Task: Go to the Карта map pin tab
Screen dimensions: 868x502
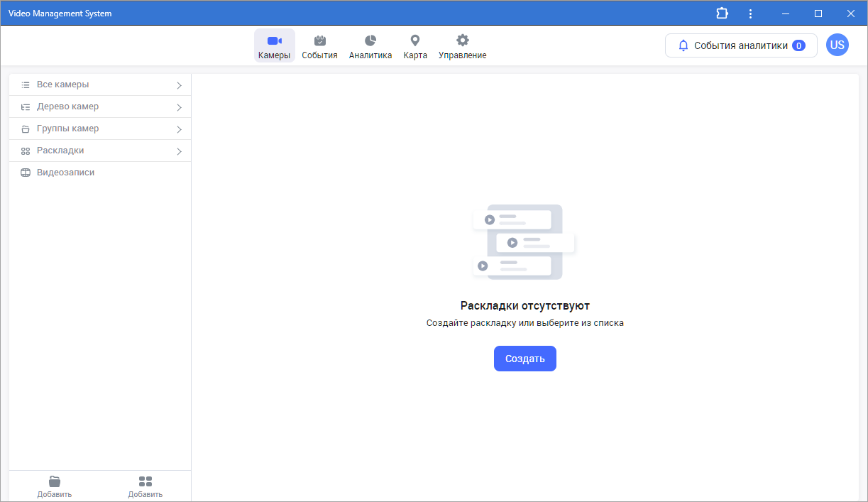Action: (415, 46)
